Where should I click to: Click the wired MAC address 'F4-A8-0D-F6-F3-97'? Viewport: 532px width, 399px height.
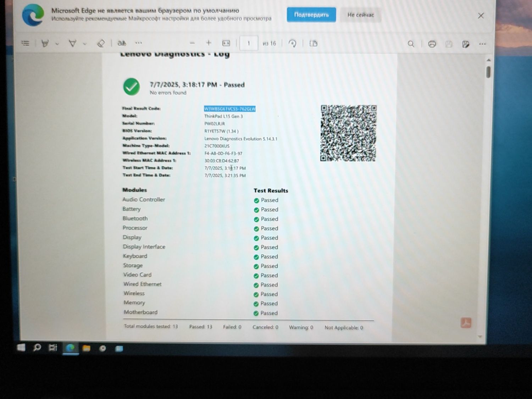tap(223, 154)
